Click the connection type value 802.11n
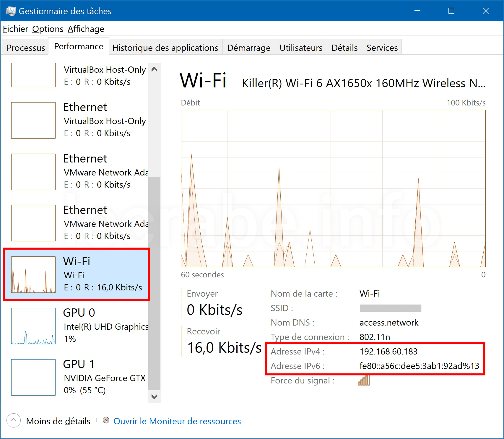The width and height of the screenshot is (504, 439). coord(375,337)
